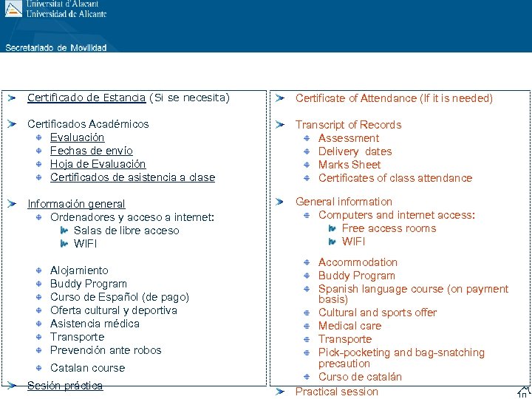
Task: Click the bullet icon next to Alojamiento
Action: point(38,270)
